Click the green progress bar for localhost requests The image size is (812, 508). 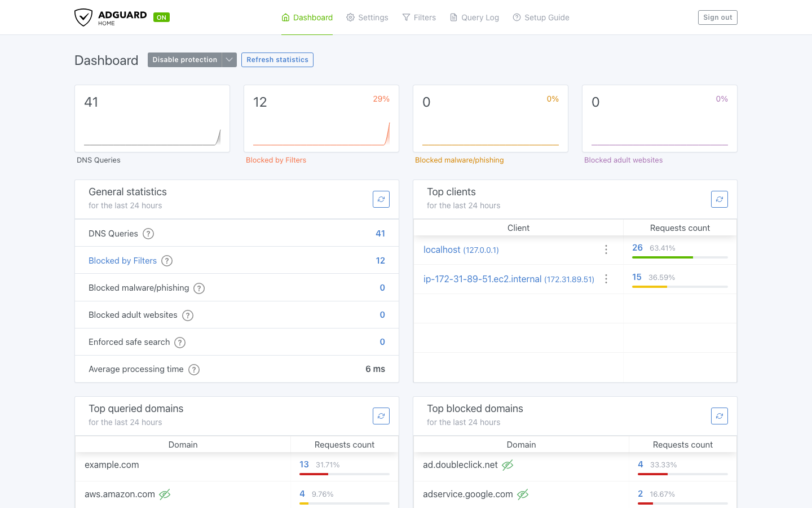(663, 257)
